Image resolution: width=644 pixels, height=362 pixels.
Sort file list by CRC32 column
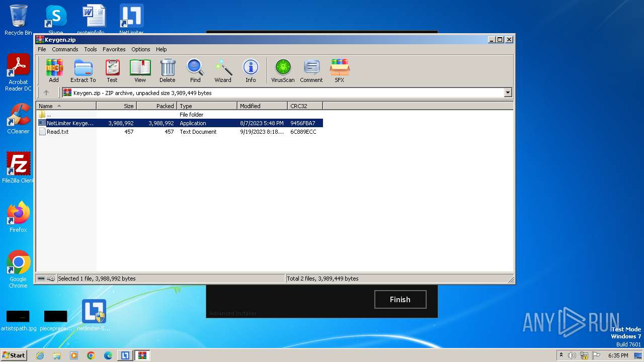tap(305, 106)
